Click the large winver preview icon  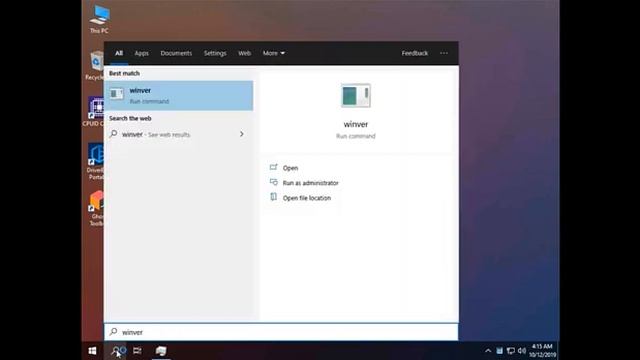pos(356,96)
